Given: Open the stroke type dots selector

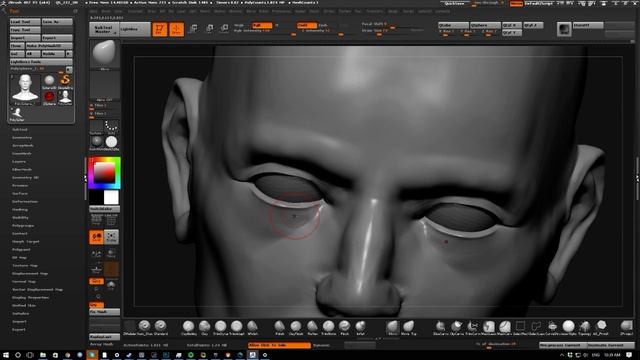Looking at the screenshot, I should [x=111, y=127].
